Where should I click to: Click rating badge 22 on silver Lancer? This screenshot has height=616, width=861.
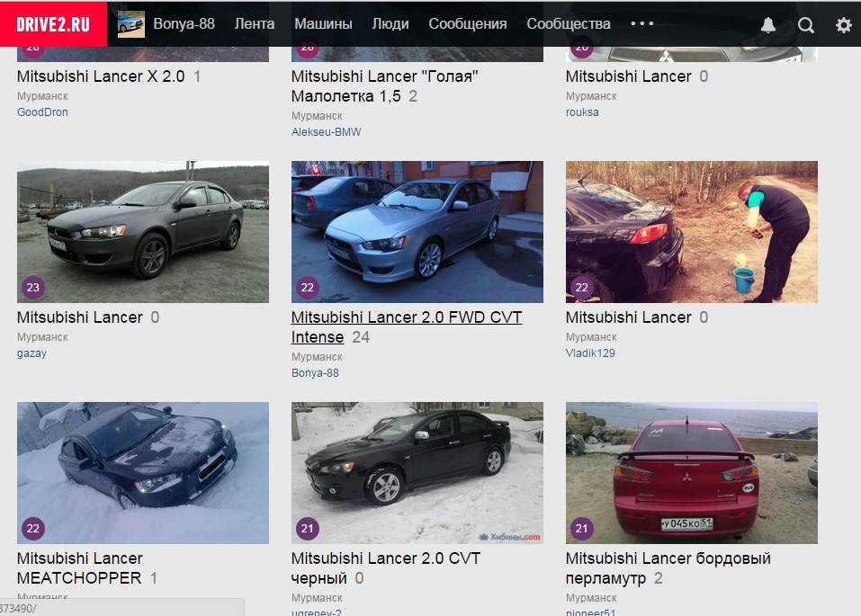click(308, 287)
